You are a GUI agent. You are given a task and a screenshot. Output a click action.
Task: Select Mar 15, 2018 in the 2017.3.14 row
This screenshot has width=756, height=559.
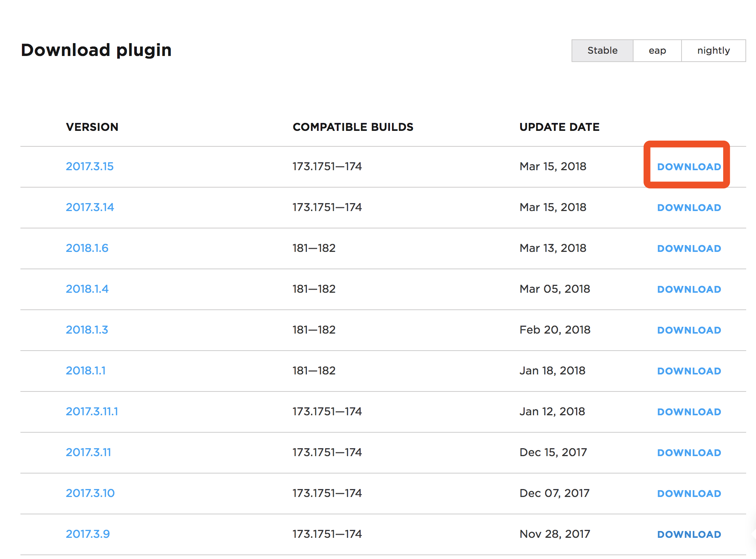tap(553, 207)
